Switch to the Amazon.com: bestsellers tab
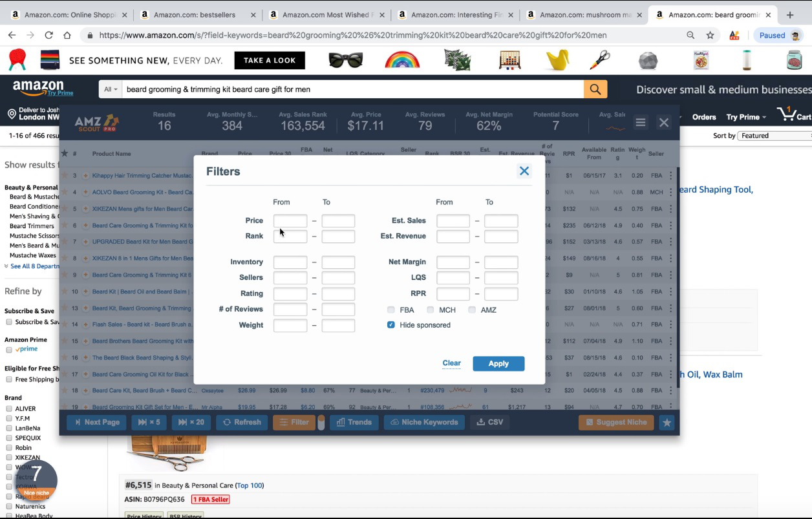812x519 pixels. click(197, 15)
